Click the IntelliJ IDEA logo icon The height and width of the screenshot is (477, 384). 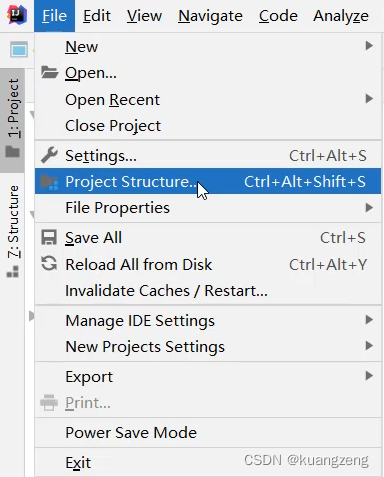17,15
